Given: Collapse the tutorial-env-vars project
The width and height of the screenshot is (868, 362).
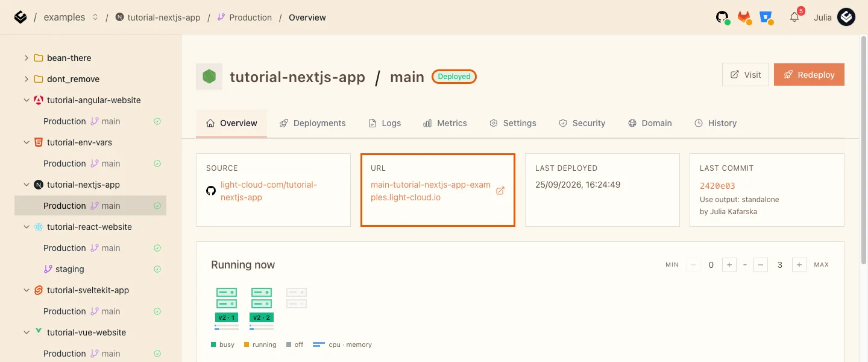Looking at the screenshot, I should [26, 142].
